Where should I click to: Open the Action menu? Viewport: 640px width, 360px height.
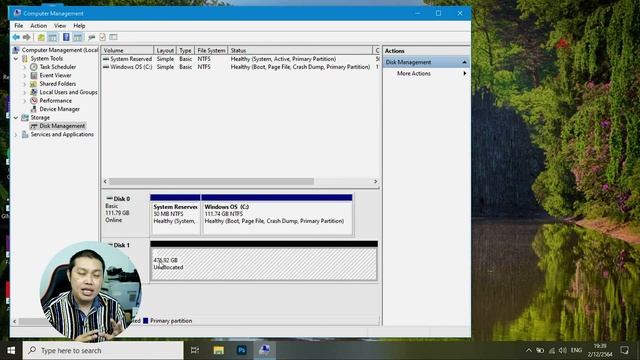click(x=38, y=26)
